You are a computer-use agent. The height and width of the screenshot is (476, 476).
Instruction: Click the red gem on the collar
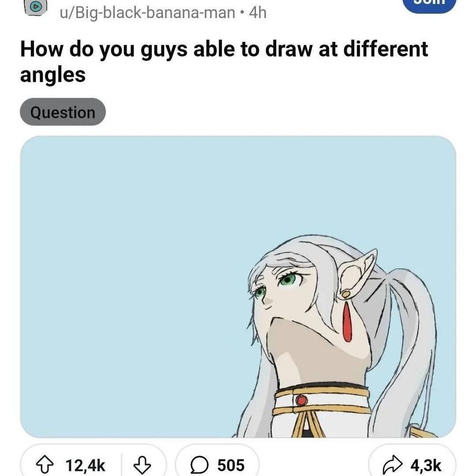301,400
